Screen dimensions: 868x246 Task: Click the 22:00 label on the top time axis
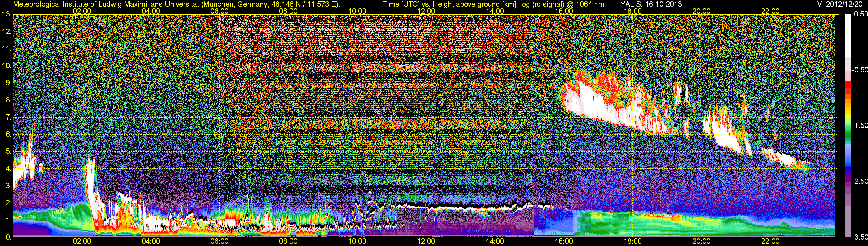(x=770, y=11)
